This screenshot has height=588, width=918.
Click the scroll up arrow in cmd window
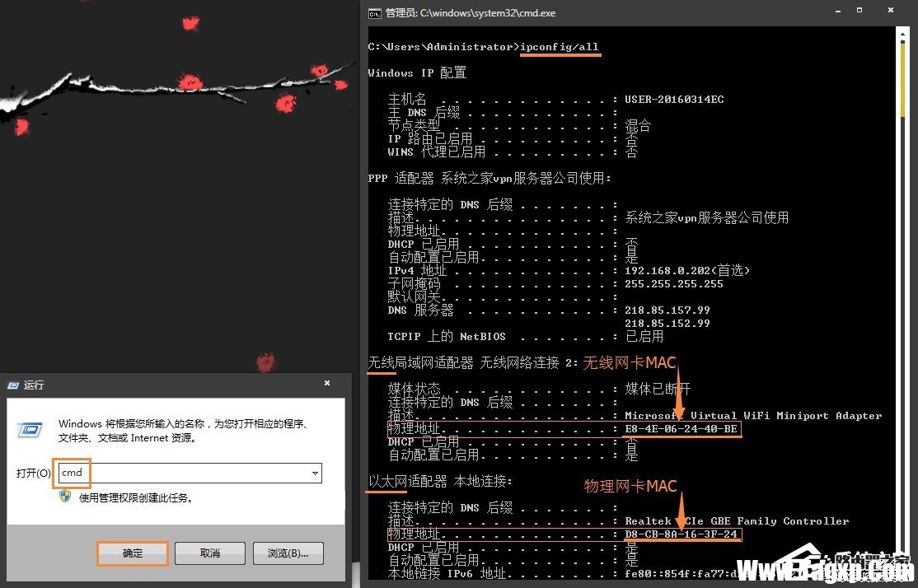click(904, 33)
